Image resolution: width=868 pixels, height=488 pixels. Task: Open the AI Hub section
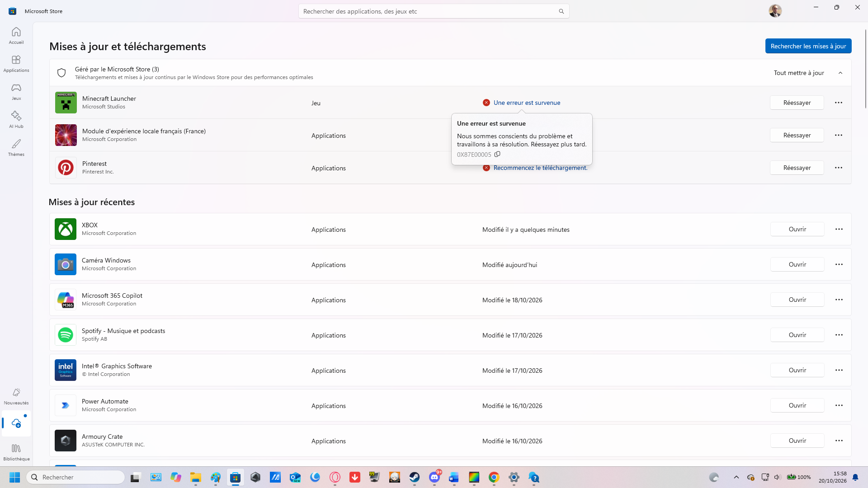click(x=16, y=120)
